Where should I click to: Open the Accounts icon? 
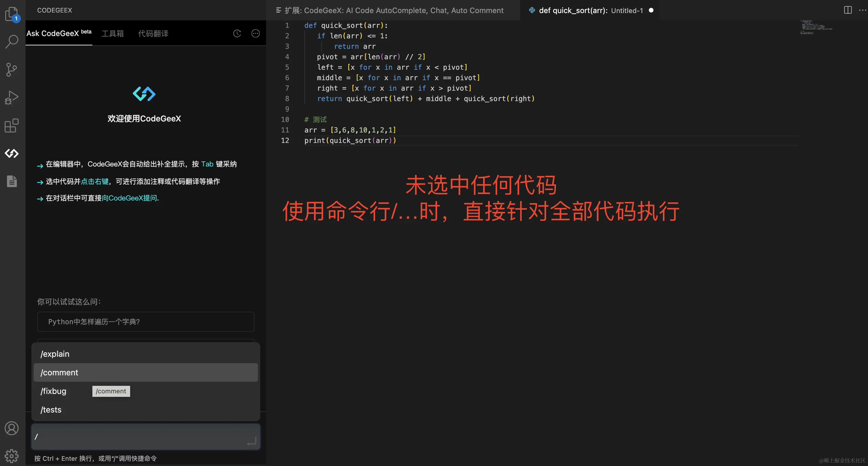click(12, 428)
